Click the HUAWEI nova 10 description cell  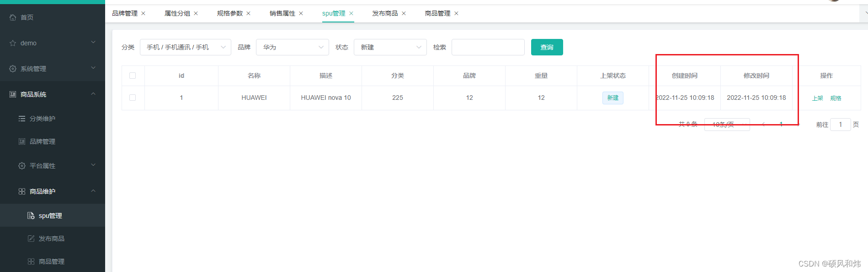(326, 98)
